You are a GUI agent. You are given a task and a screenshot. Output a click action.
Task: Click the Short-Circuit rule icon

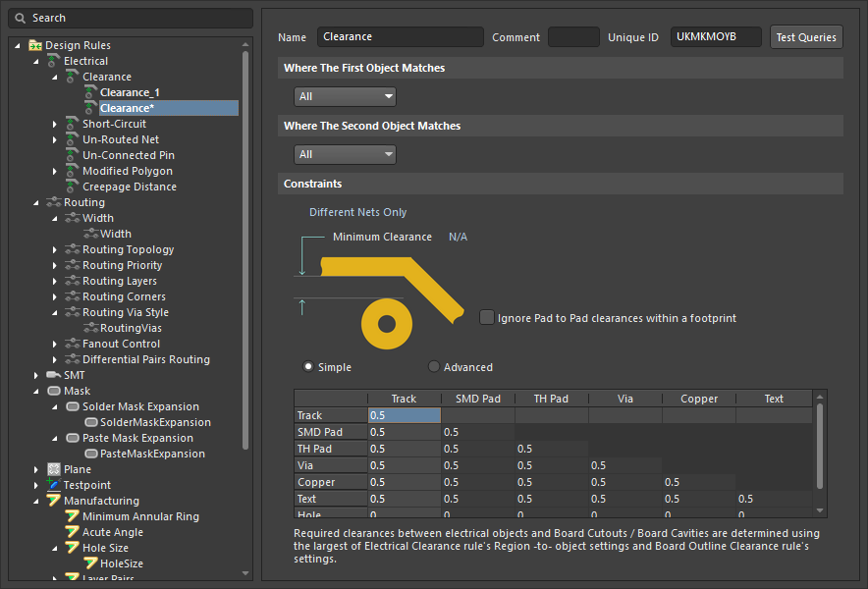(x=72, y=124)
